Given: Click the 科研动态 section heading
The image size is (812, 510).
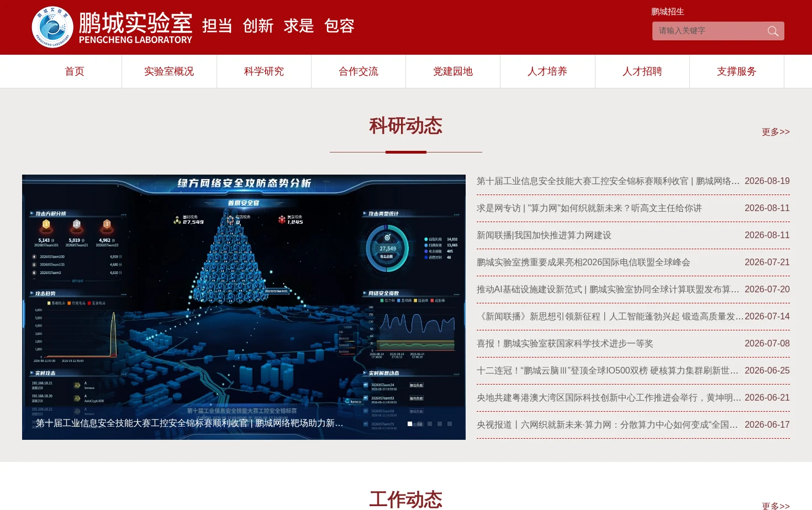Looking at the screenshot, I should click(406, 126).
